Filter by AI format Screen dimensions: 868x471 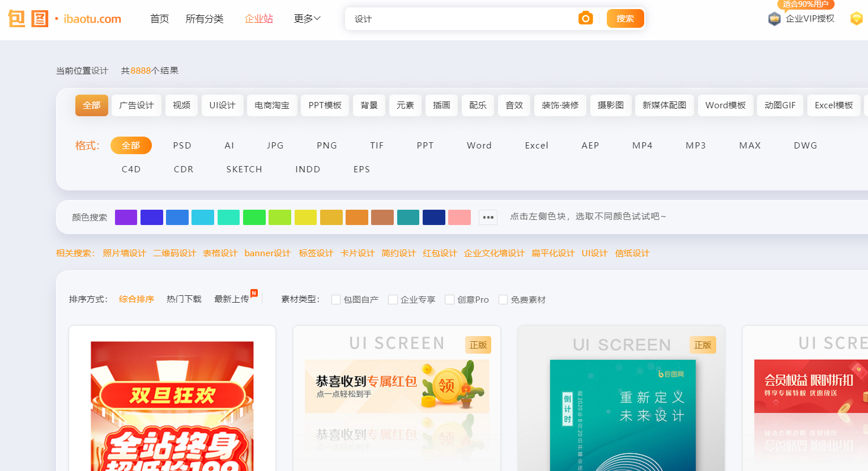pyautogui.click(x=229, y=146)
